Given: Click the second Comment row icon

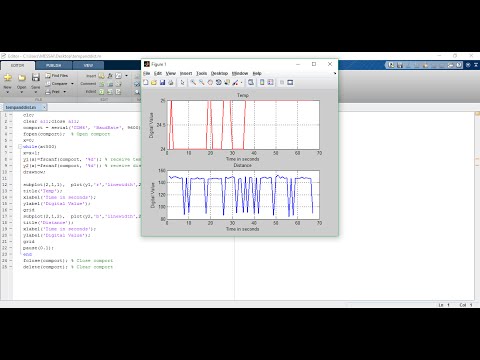Looking at the screenshot, I should (110, 84).
